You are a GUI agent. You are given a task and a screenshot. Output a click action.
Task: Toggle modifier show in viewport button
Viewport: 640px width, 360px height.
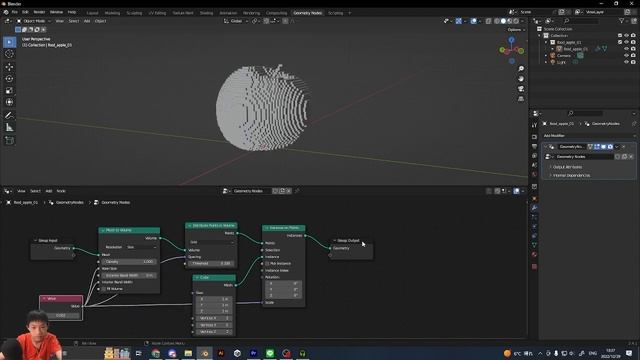(604, 147)
